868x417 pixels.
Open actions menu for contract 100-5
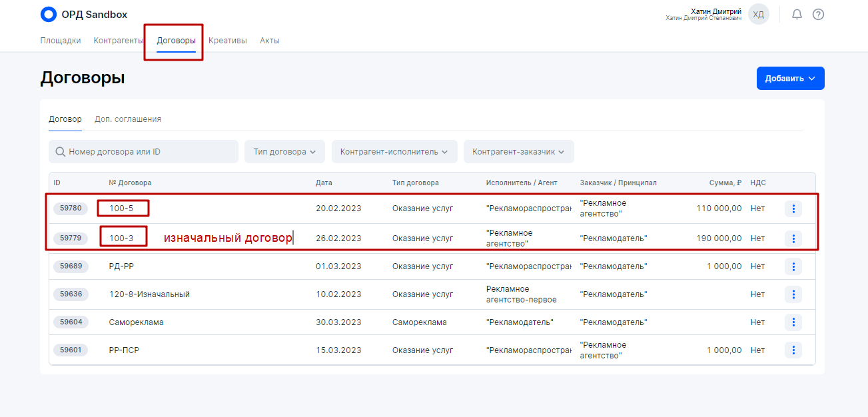(793, 209)
